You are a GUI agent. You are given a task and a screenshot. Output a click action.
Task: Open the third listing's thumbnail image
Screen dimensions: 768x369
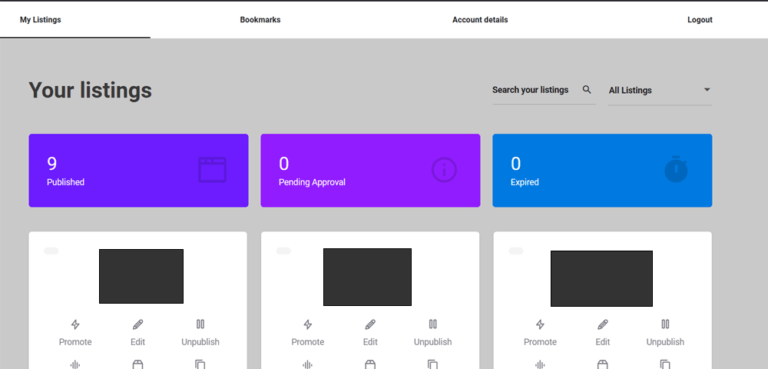[601, 278]
